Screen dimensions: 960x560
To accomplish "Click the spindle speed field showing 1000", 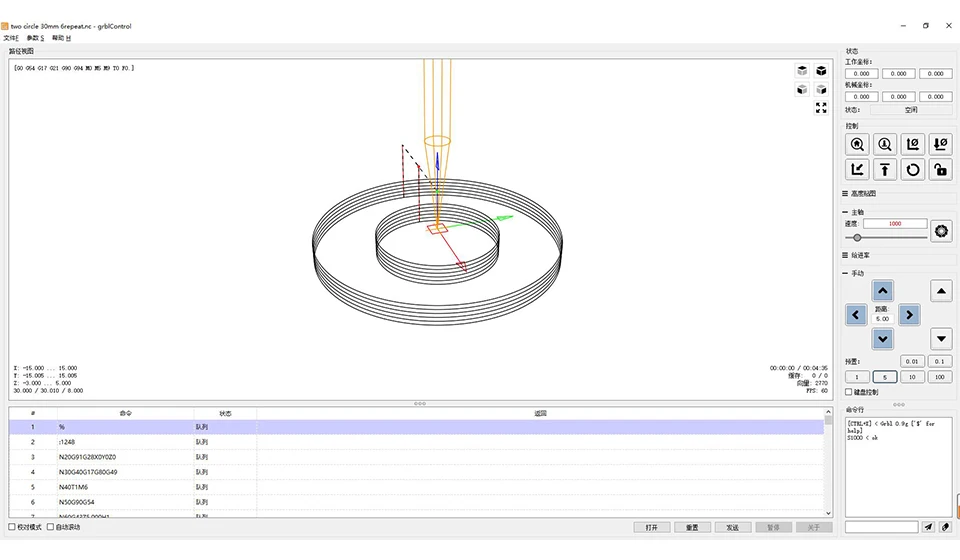I will point(895,223).
